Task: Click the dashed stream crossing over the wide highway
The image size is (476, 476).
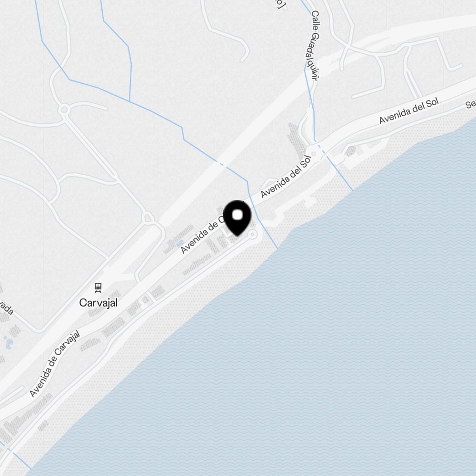Action: tap(223, 164)
